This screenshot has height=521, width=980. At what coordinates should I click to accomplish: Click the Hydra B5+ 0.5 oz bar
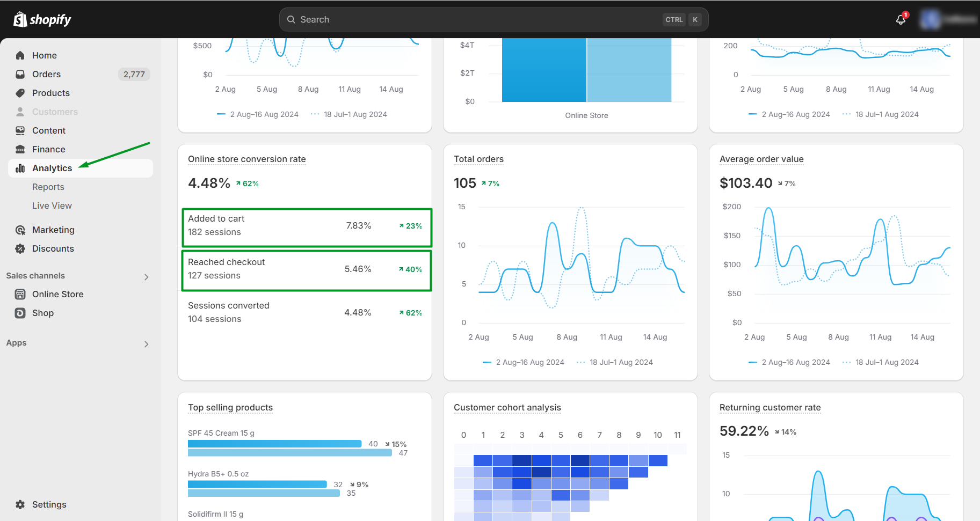pyautogui.click(x=257, y=484)
